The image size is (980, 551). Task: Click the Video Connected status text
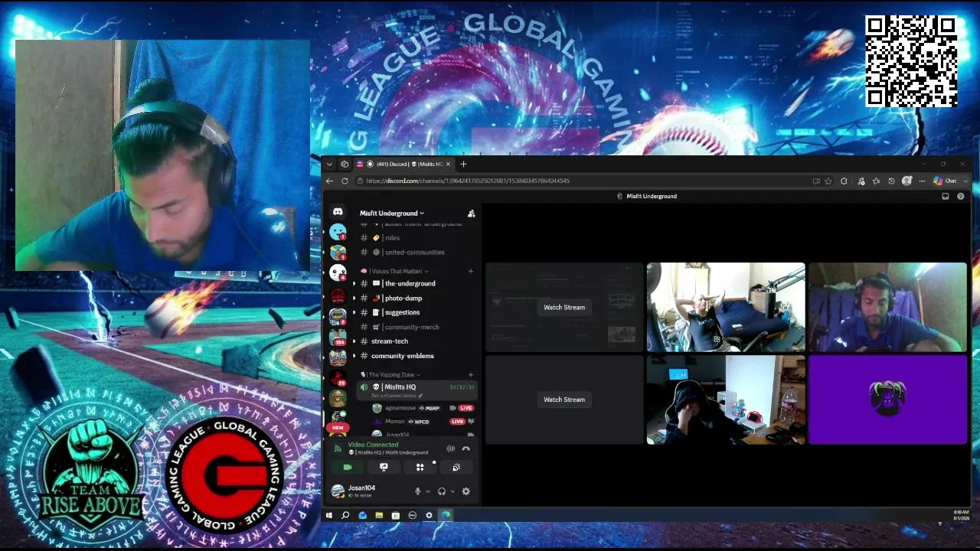point(373,445)
